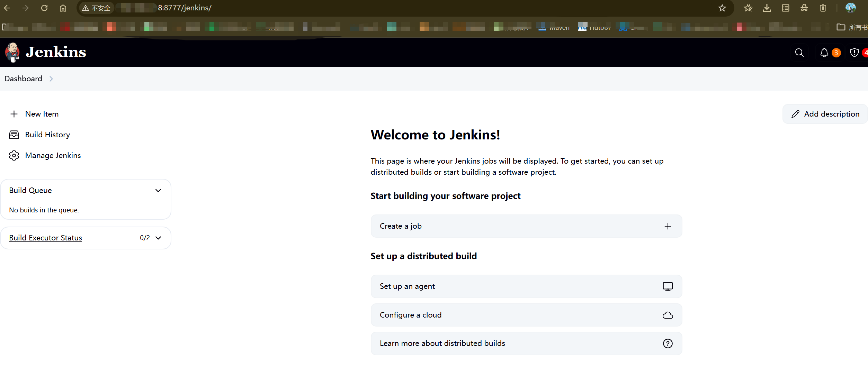Screen dimensions: 868x385
Task: Open the Dashboard breadcrumb
Action: click(x=23, y=79)
